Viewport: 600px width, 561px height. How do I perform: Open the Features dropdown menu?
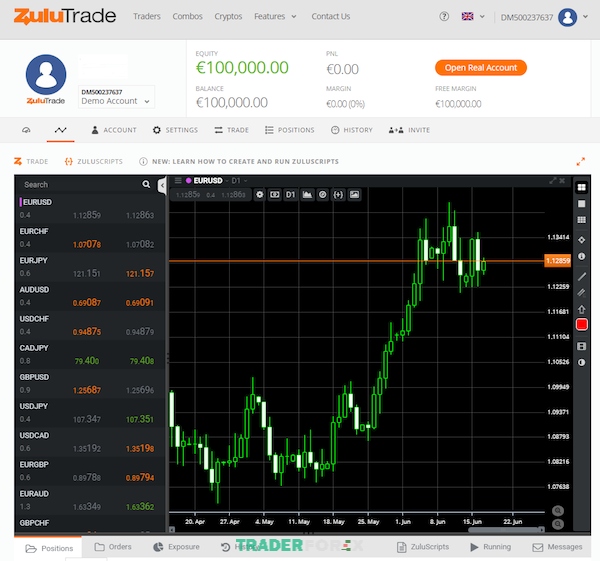(275, 16)
